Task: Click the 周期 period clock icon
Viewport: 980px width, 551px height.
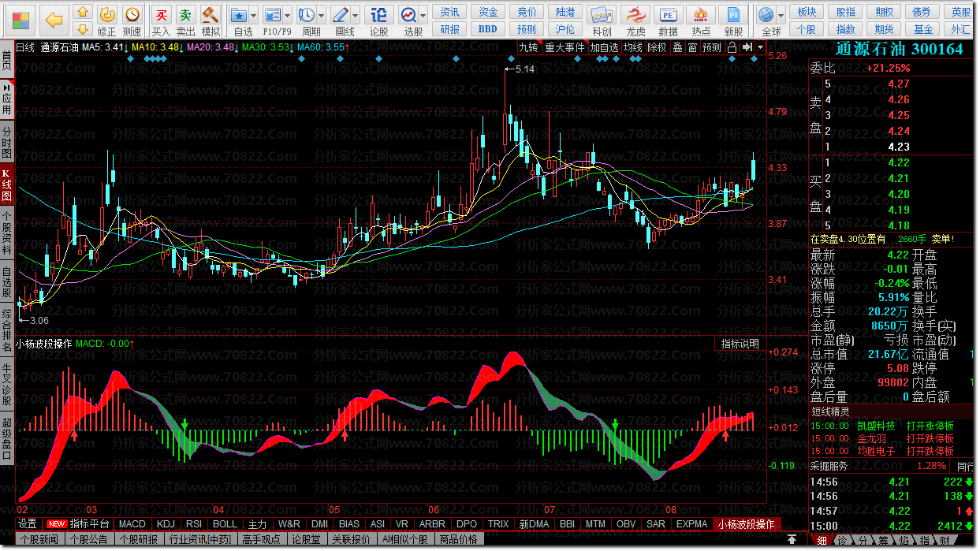Action: pyautogui.click(x=307, y=14)
